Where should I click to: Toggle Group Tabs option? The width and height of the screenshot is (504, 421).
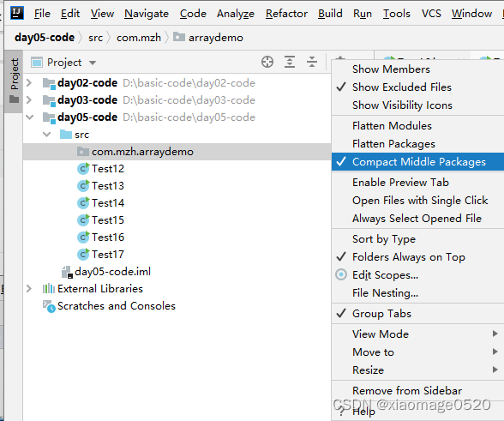[x=418, y=314]
